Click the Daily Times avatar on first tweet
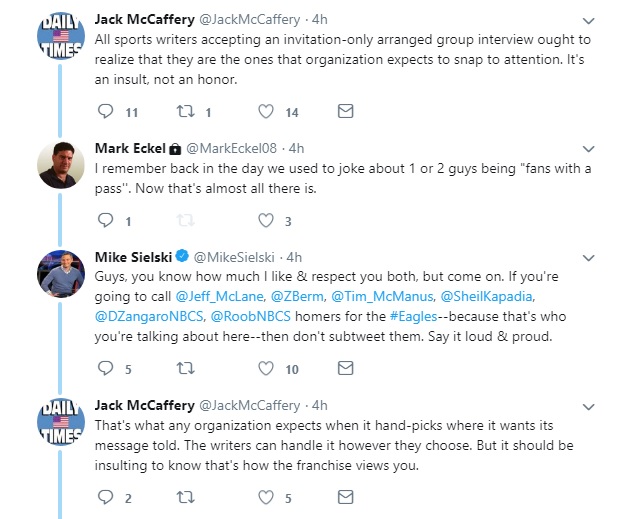Image resolution: width=634 pixels, height=519 pixels. tap(60, 39)
